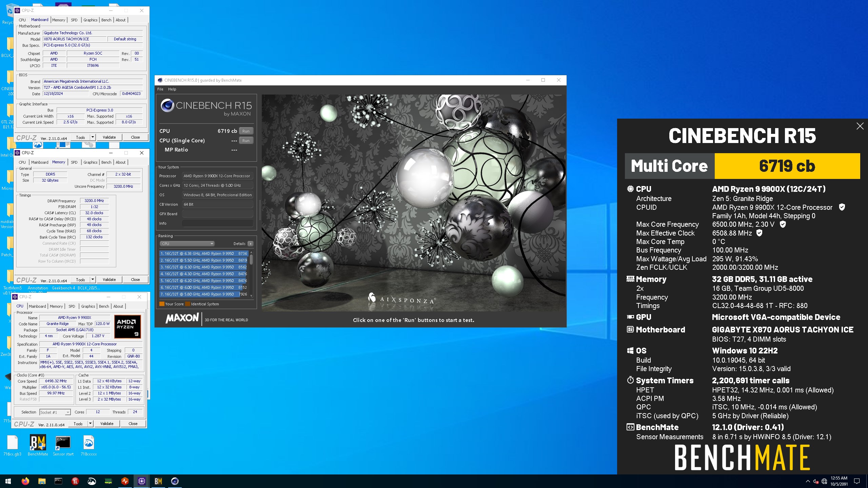This screenshot has height=488, width=868.
Task: Click the Memory tab in CPU-Z Mainboard window
Action: (59, 20)
